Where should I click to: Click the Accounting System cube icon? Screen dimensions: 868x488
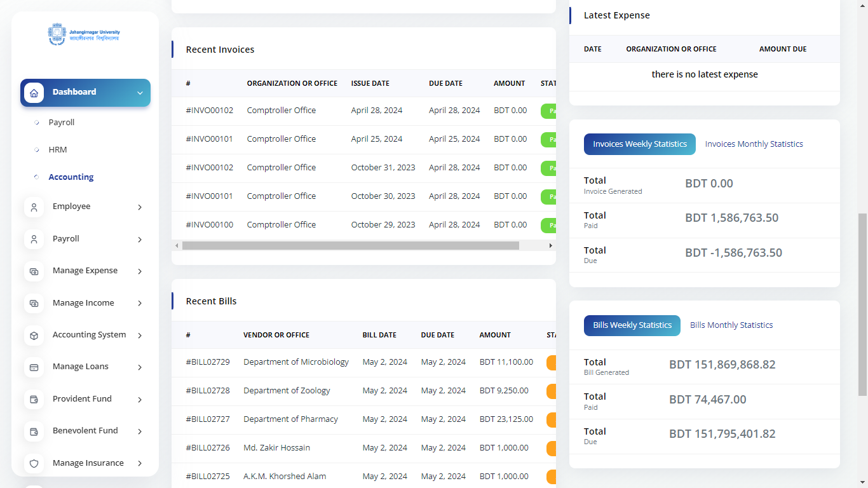[x=34, y=335]
